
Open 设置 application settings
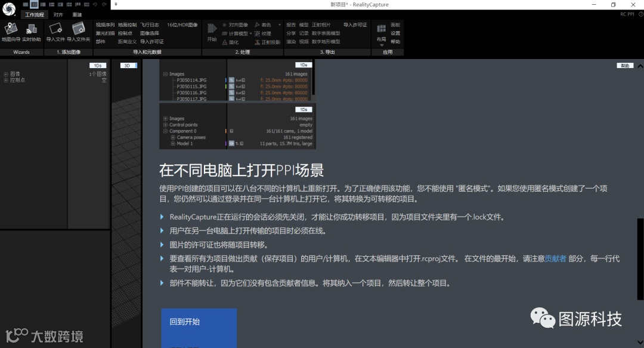395,33
